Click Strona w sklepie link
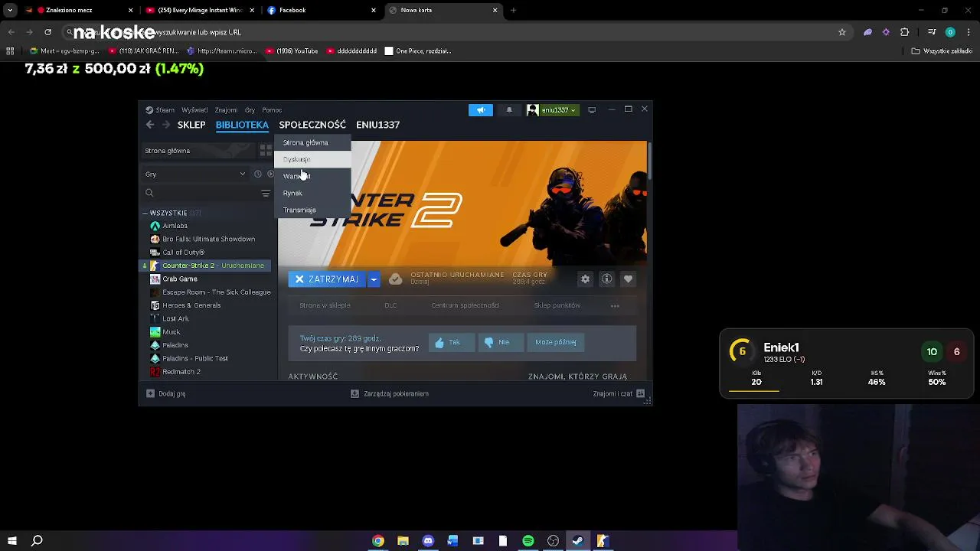Viewport: 980px width, 551px height. (325, 305)
